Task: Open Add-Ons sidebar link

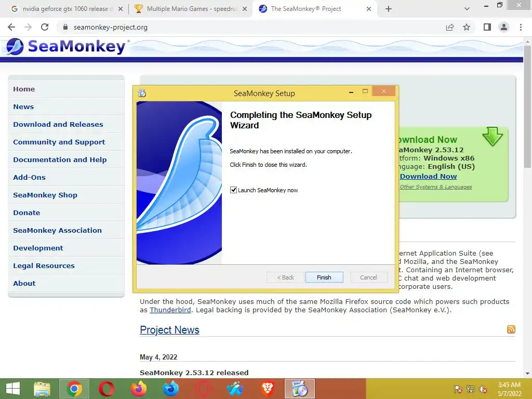Action: click(29, 177)
